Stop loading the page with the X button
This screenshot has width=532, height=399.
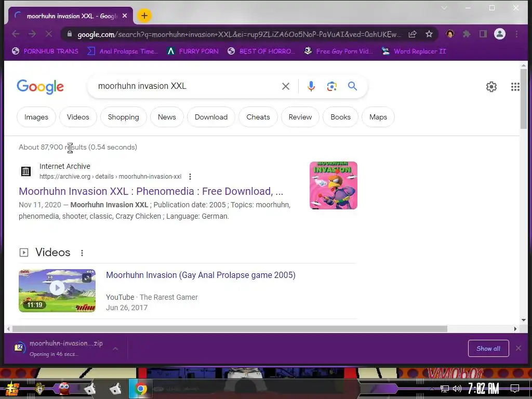(48, 34)
